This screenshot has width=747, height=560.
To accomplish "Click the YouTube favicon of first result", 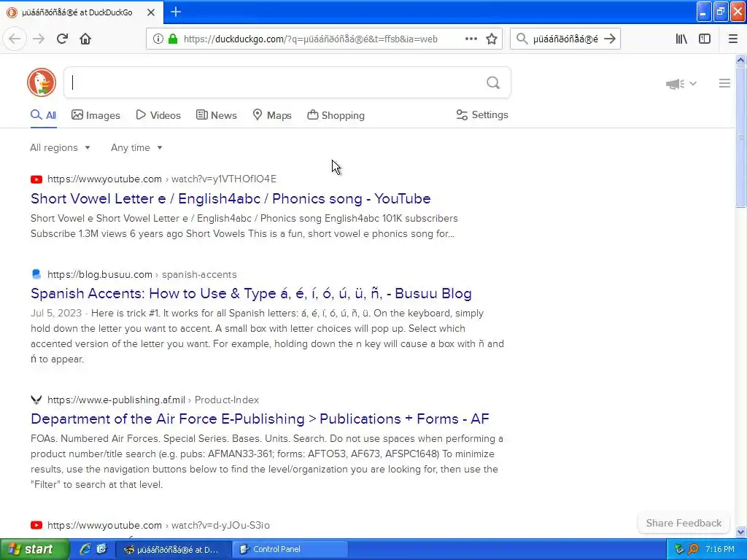I will (x=36, y=179).
